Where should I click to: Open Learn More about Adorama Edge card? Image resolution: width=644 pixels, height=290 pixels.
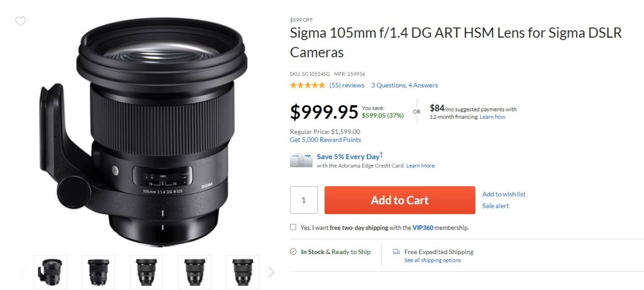coord(420,166)
